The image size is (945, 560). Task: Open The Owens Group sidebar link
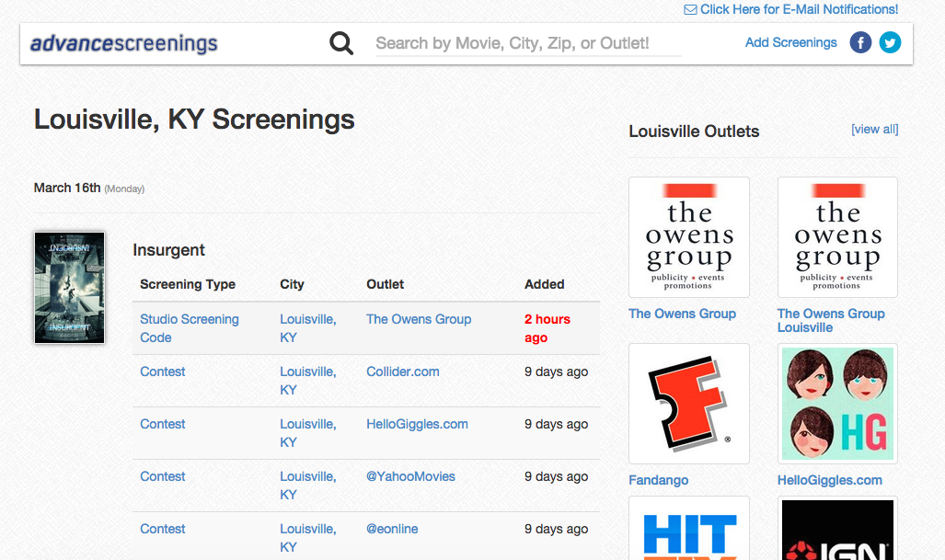682,314
